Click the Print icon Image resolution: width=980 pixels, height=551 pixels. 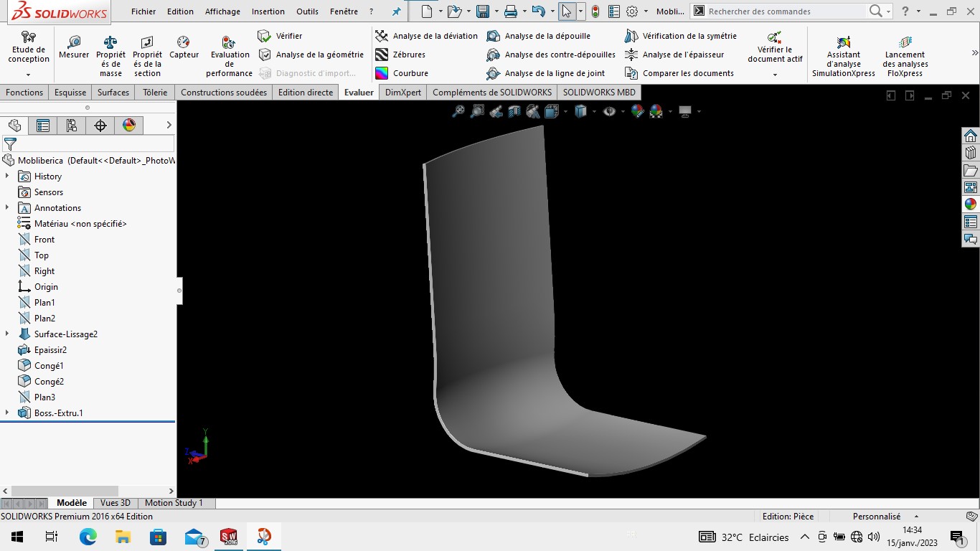(x=510, y=11)
